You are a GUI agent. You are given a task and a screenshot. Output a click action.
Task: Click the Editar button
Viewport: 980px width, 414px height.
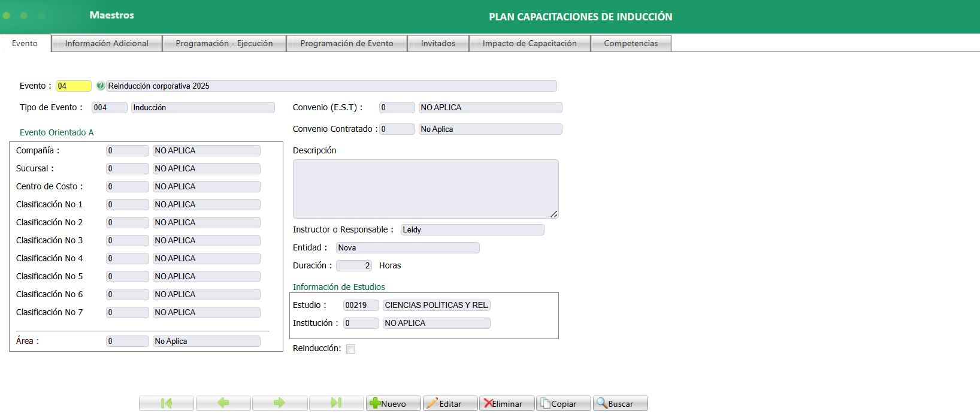point(450,403)
